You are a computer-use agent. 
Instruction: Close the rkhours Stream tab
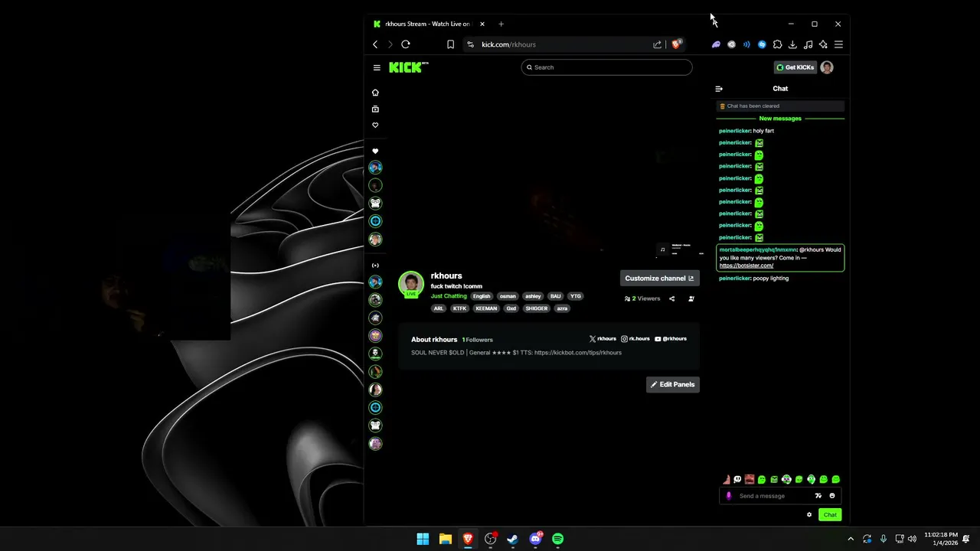click(482, 24)
